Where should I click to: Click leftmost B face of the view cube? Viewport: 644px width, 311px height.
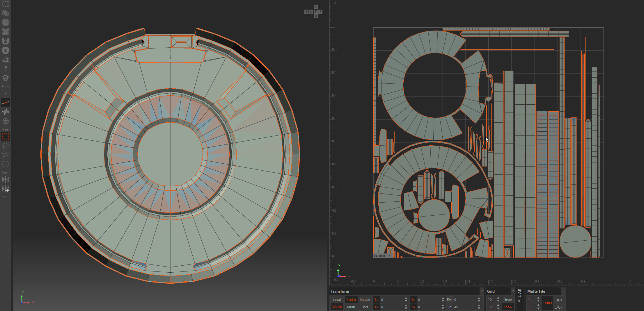[306, 12]
